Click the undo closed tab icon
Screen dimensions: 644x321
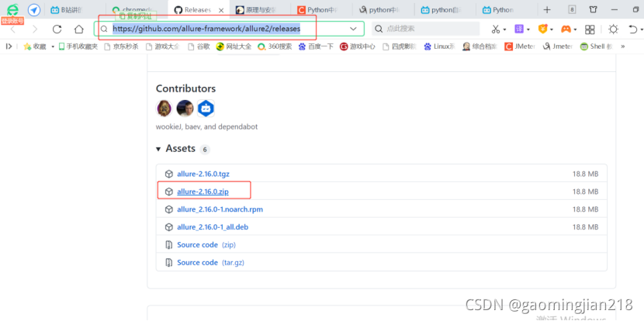click(x=633, y=29)
